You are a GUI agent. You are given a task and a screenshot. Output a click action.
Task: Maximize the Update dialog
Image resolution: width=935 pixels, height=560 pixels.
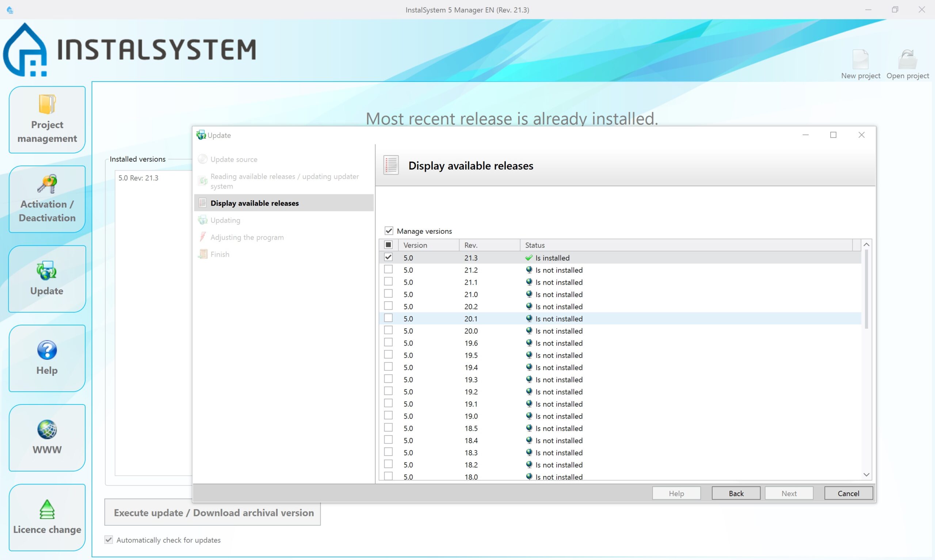point(833,135)
